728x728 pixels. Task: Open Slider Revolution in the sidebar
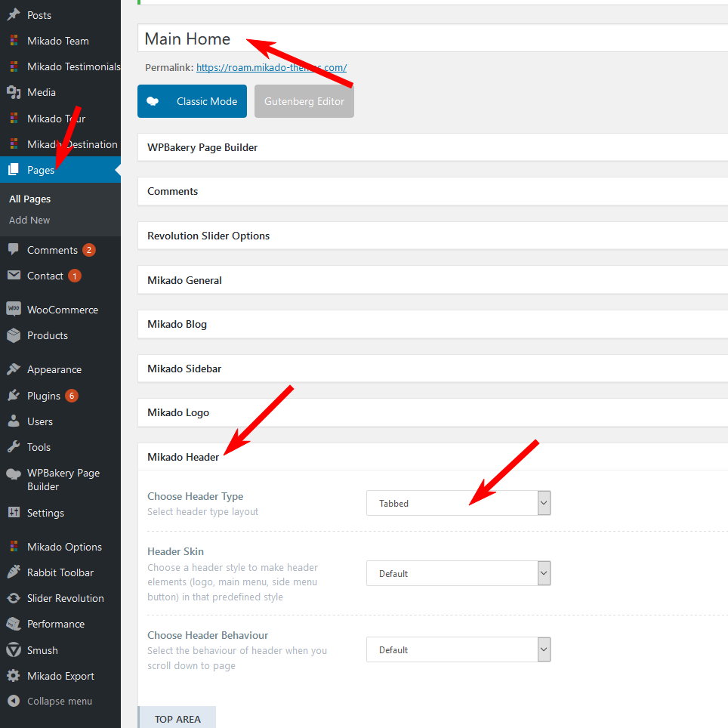[x=66, y=598]
